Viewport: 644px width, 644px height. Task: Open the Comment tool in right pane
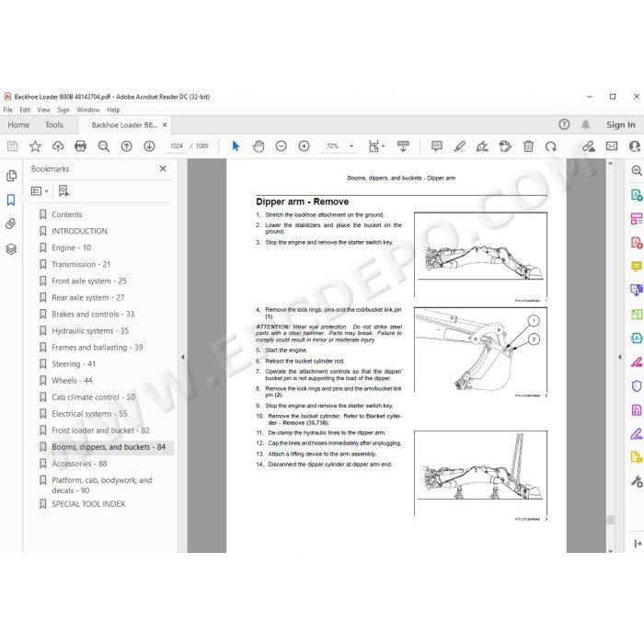pyautogui.click(x=637, y=266)
